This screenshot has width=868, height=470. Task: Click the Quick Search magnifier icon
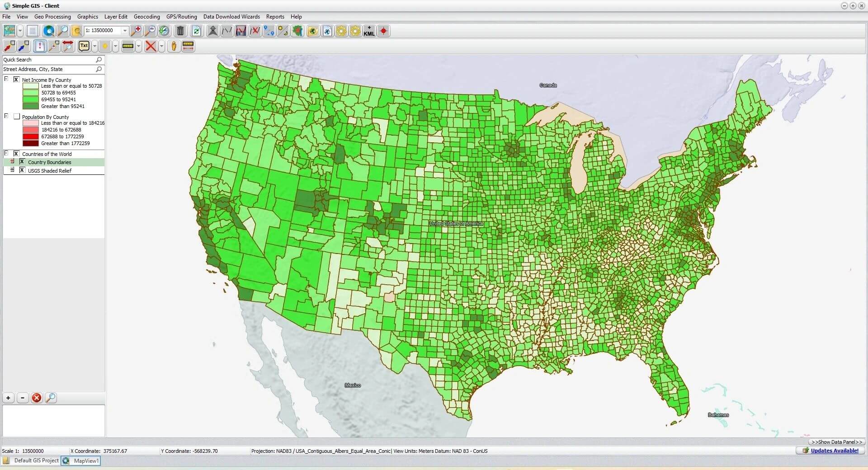point(99,60)
